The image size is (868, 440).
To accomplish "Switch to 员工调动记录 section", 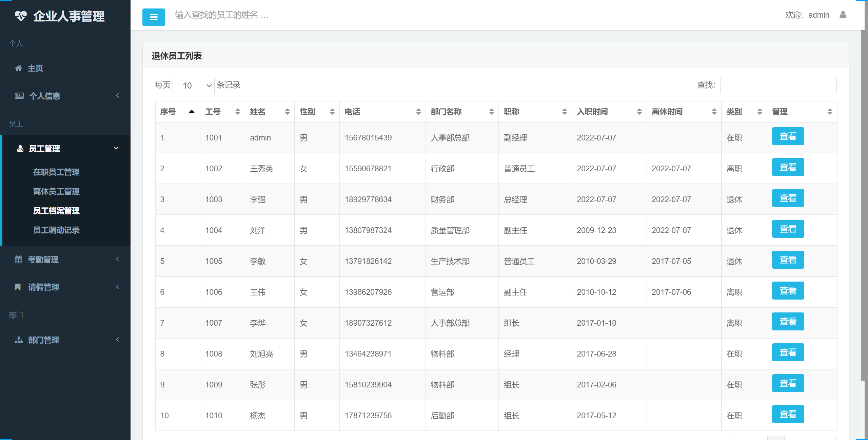I will coord(56,230).
